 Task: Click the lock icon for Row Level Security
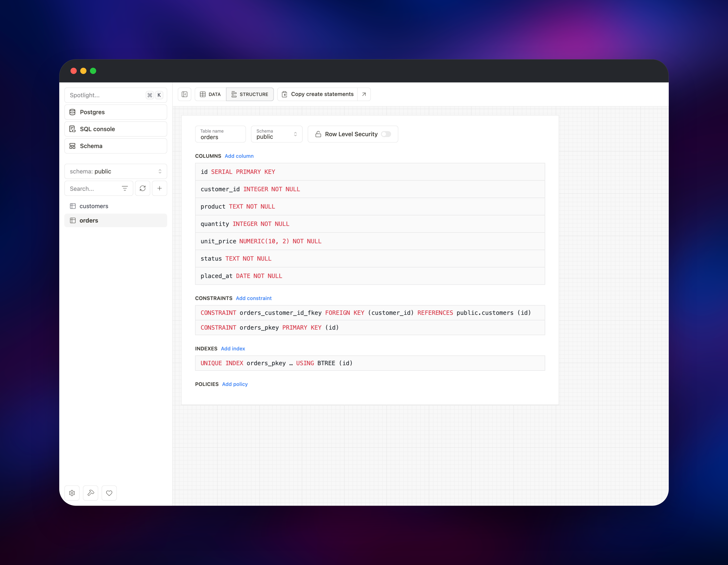[x=318, y=134]
